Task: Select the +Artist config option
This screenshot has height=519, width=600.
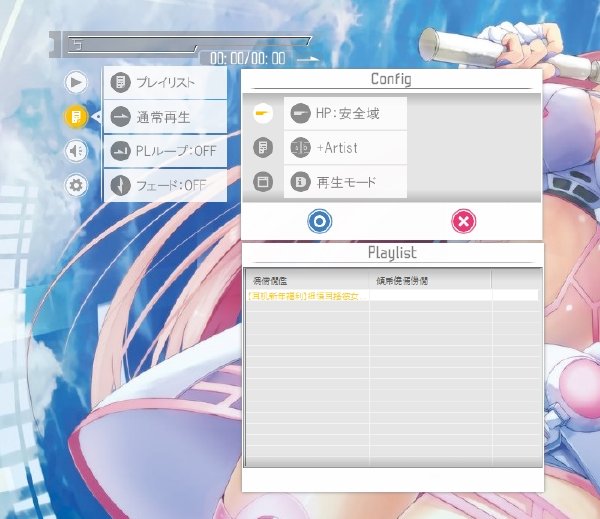Action: [345, 148]
